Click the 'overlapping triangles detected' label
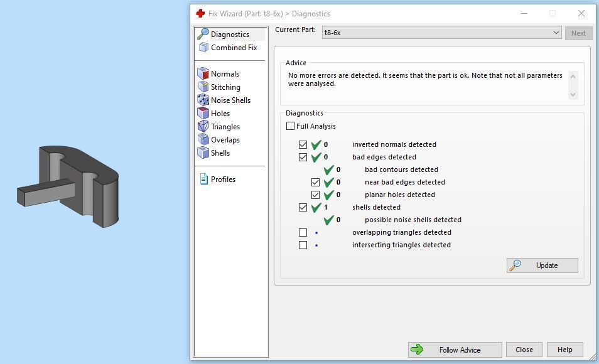599x364 pixels. click(401, 232)
